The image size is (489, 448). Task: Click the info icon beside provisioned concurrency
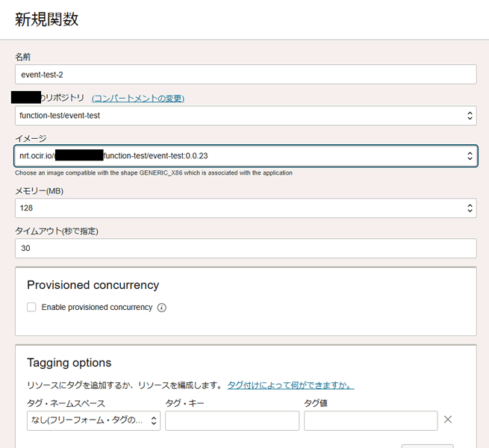coord(161,308)
